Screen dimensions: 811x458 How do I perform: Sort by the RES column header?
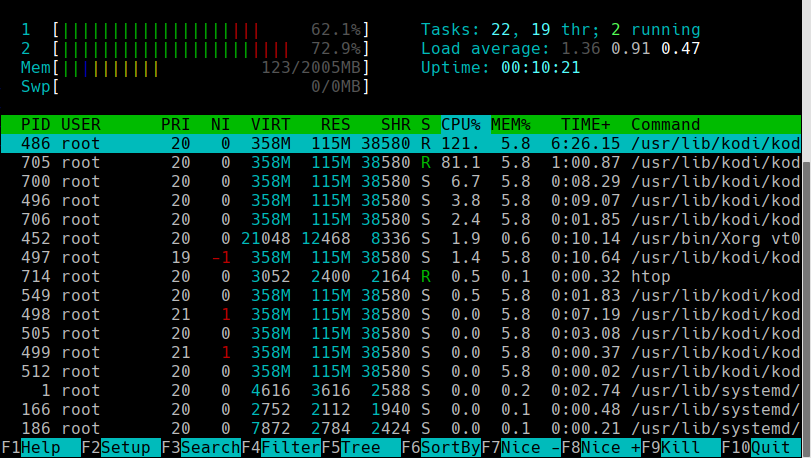tap(335, 125)
